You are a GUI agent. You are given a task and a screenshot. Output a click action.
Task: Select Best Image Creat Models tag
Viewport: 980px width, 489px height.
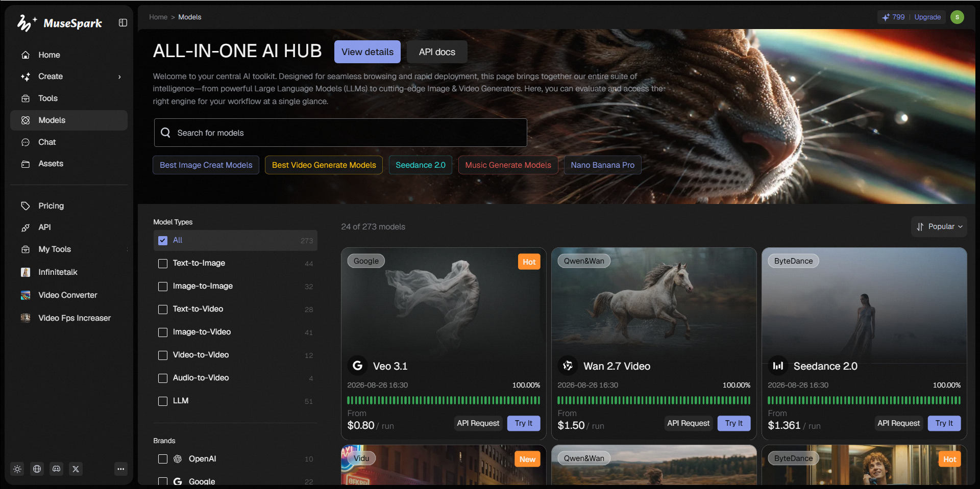click(206, 165)
